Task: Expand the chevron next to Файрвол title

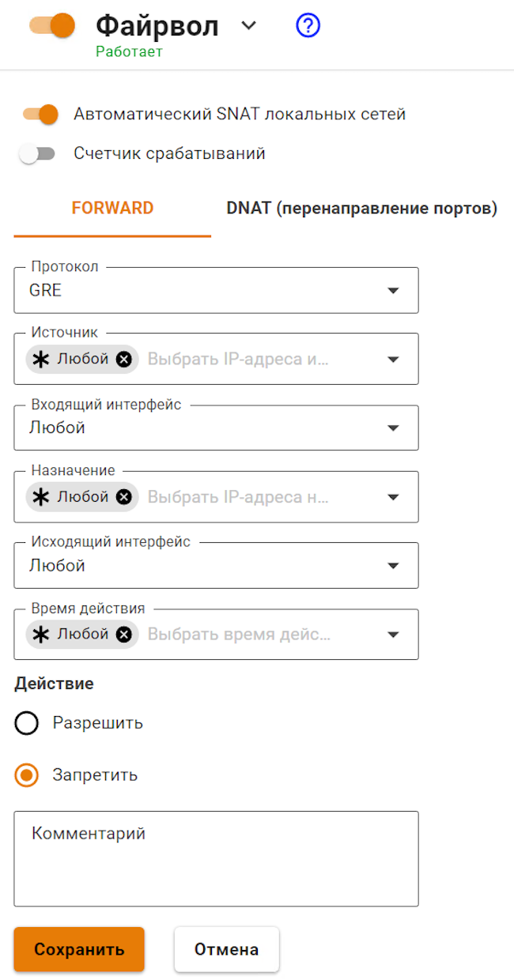Action: 249,26
